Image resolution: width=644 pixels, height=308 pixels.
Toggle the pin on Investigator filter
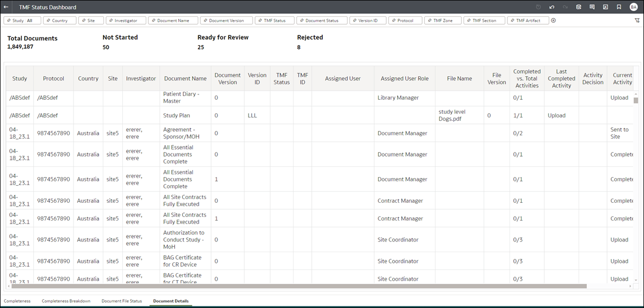point(111,20)
